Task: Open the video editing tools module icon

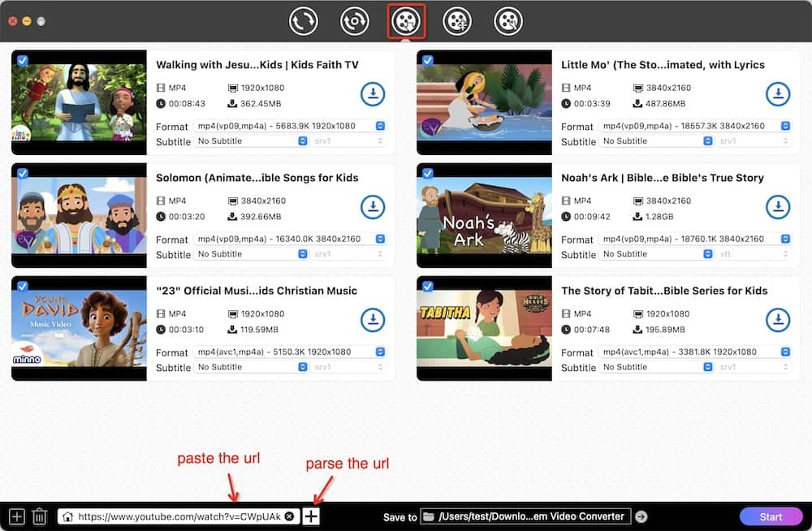Action: click(x=508, y=21)
